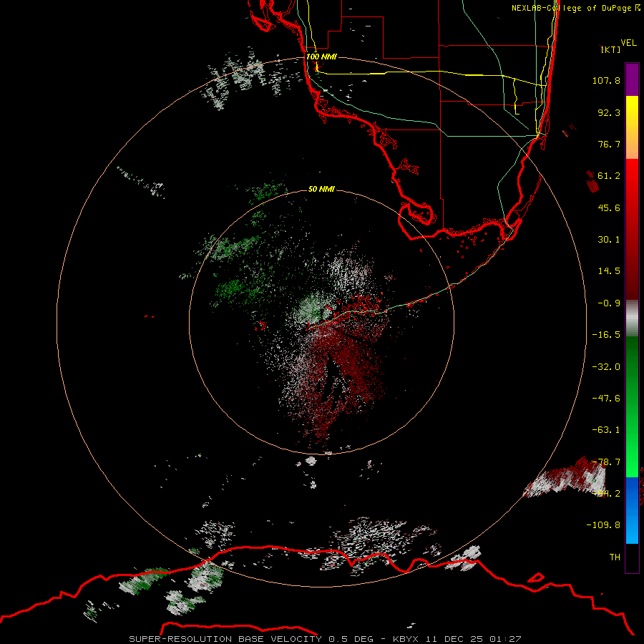
Task: Click the -63.1 scale value
Action: point(606,430)
